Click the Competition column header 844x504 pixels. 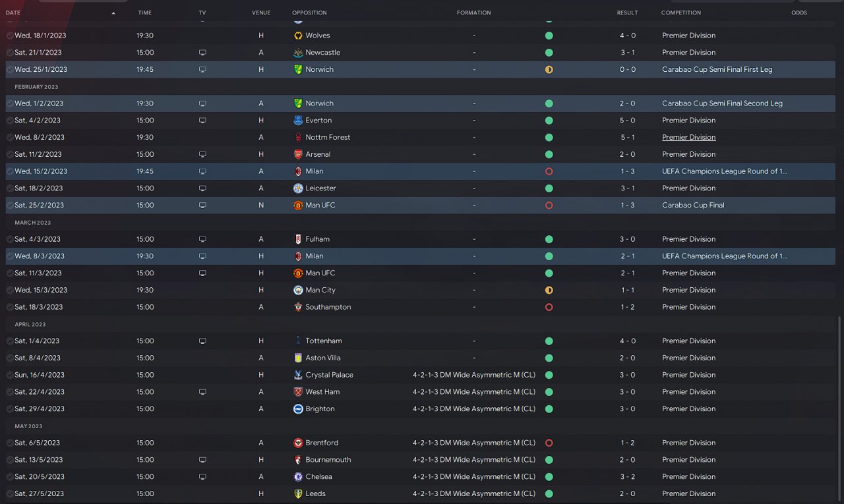(x=681, y=13)
